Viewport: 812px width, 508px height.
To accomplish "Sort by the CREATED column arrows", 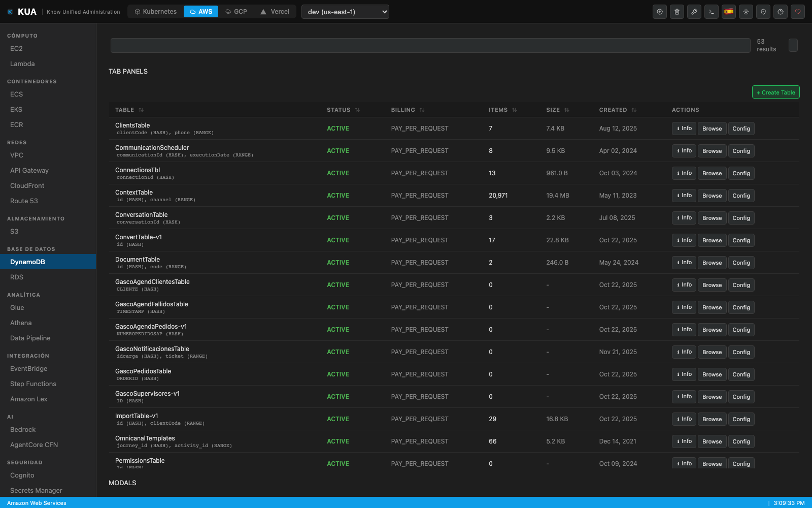I will [x=634, y=110].
